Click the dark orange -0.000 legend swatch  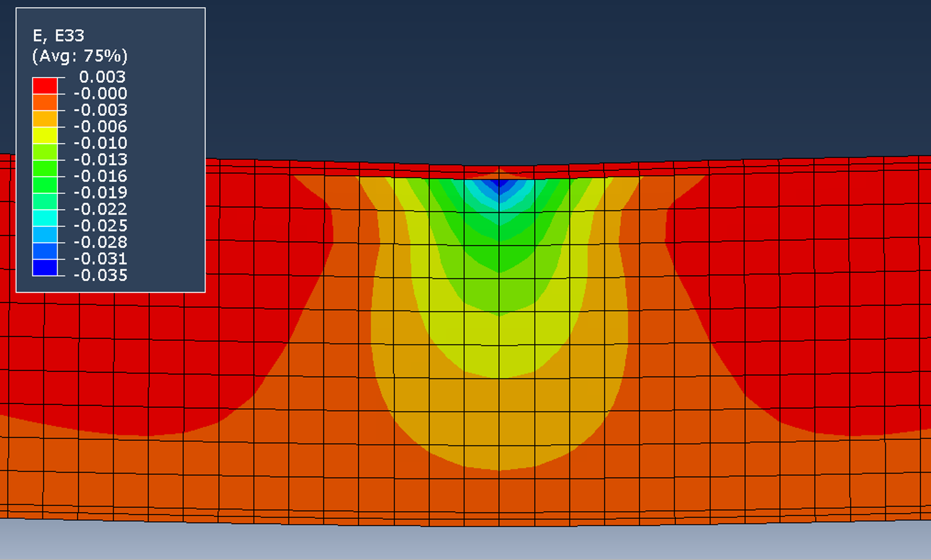click(x=45, y=102)
